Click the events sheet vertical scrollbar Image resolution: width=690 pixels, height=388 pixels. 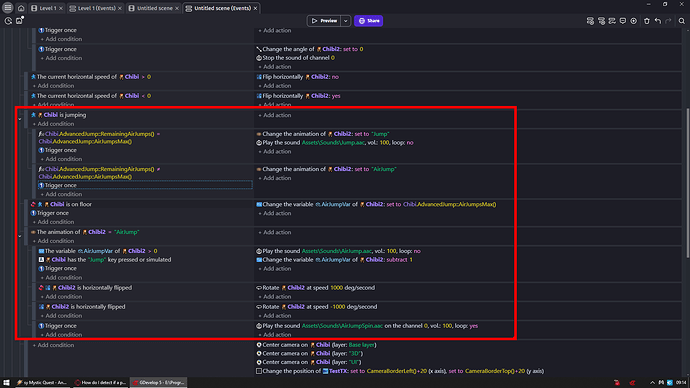pos(687,183)
